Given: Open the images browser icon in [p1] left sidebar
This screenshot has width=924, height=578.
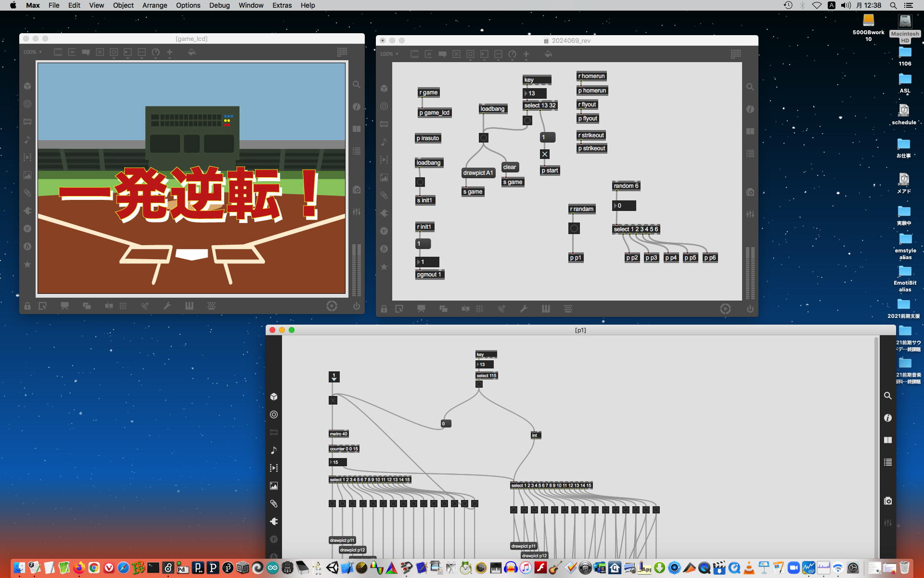Looking at the screenshot, I should point(274,486).
